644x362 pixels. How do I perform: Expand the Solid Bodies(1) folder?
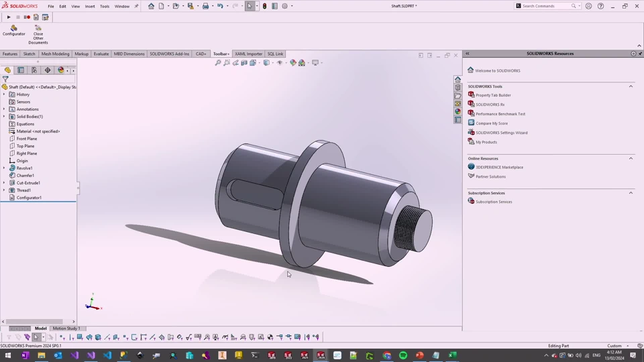tap(4, 117)
